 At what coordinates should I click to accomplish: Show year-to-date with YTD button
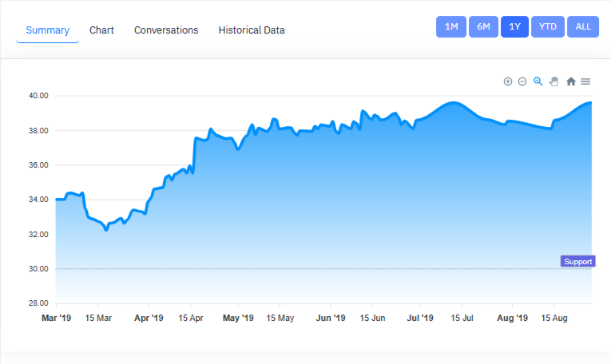[548, 26]
